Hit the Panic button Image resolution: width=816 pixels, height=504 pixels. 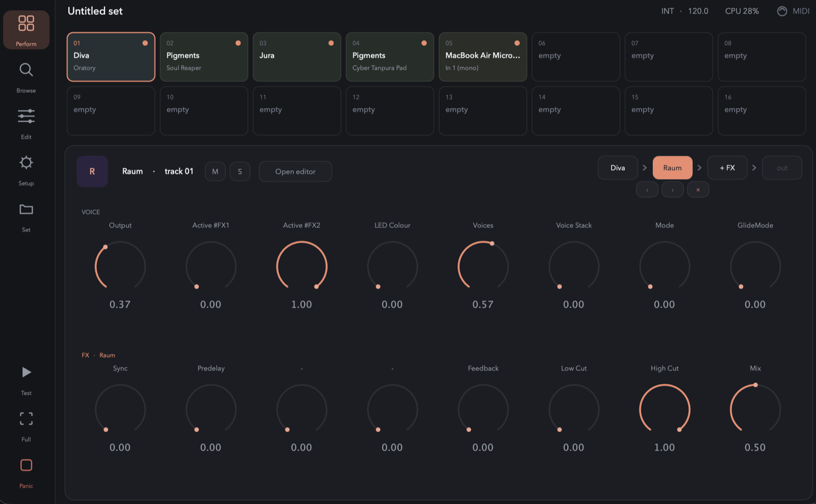point(26,473)
